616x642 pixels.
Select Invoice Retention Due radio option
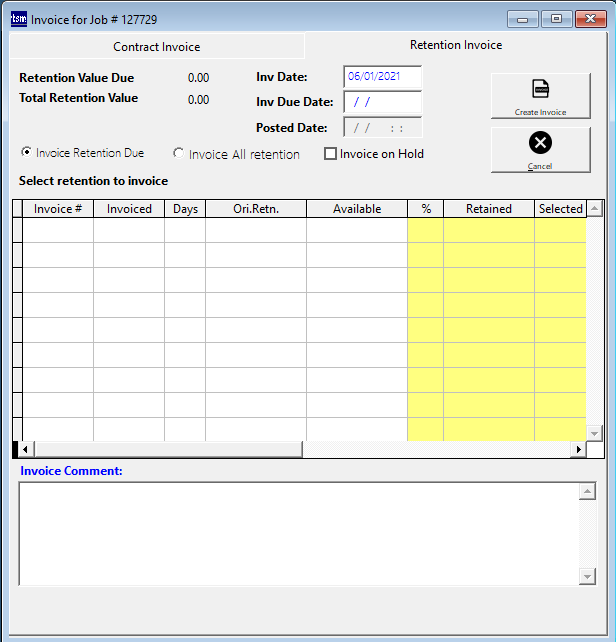[x=27, y=153]
